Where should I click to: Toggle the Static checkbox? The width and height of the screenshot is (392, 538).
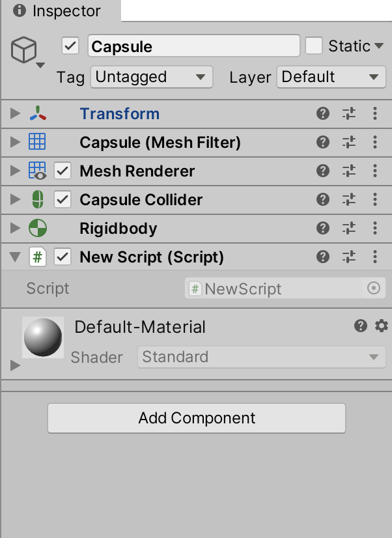click(315, 46)
